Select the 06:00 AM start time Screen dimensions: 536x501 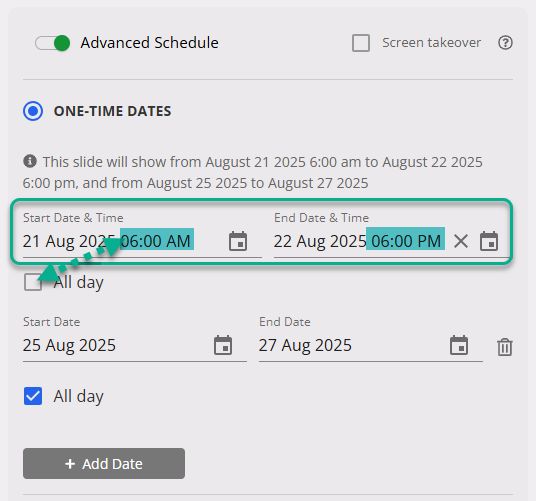(157, 241)
